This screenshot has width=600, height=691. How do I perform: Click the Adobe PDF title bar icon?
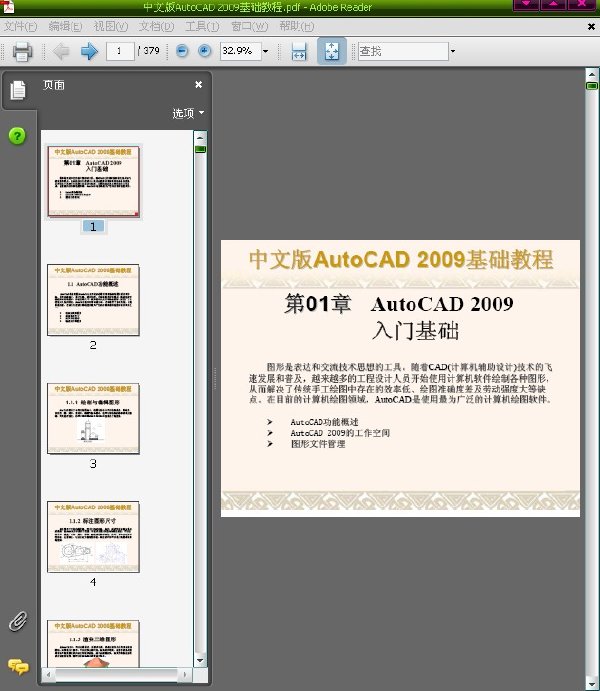pyautogui.click(x=8, y=6)
